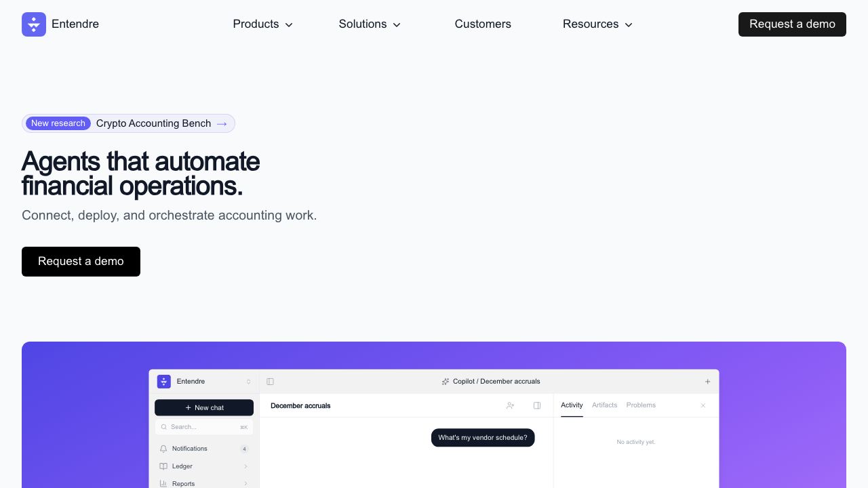Toggle the side panel icon beside December accruals
868x488 pixels.
537,405
